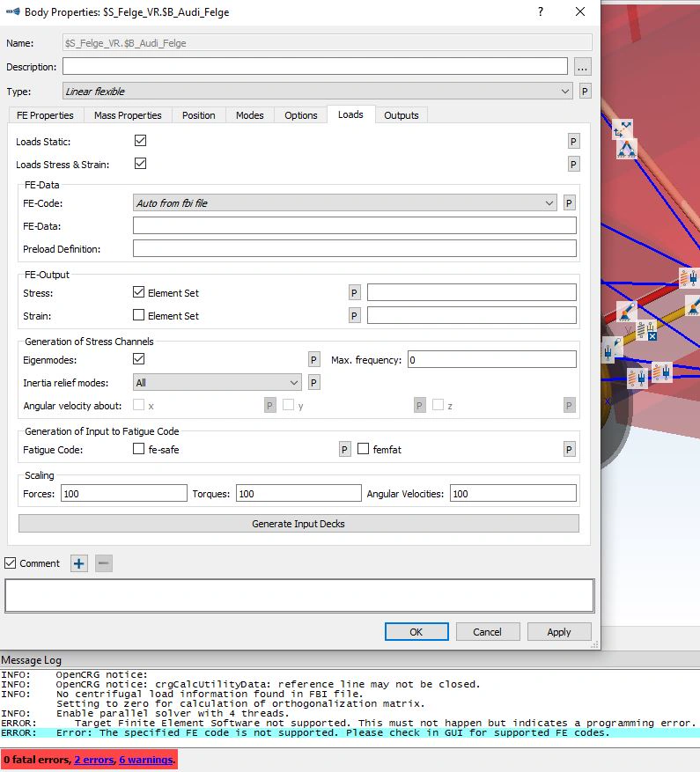Click Stress element set text field
This screenshot has height=772, width=700.
(x=472, y=292)
